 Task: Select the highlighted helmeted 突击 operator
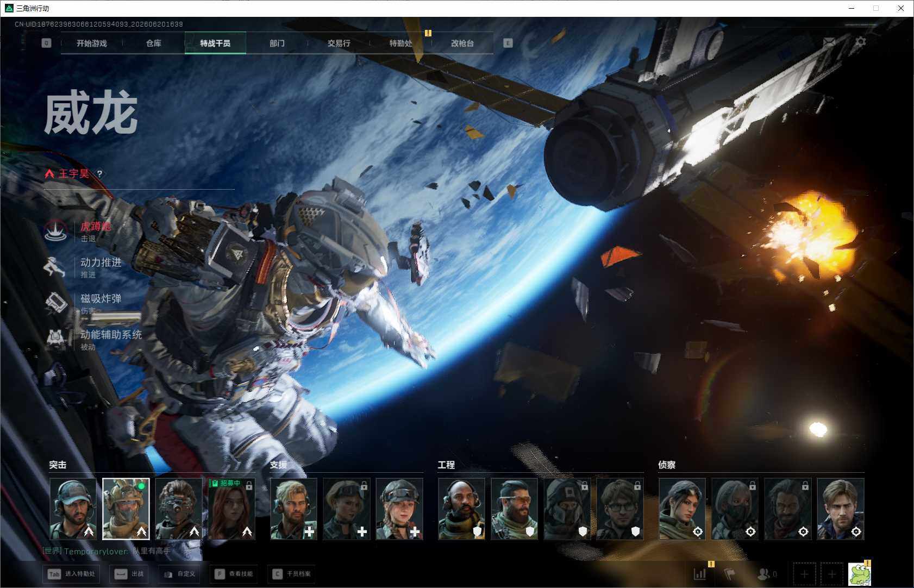point(126,509)
